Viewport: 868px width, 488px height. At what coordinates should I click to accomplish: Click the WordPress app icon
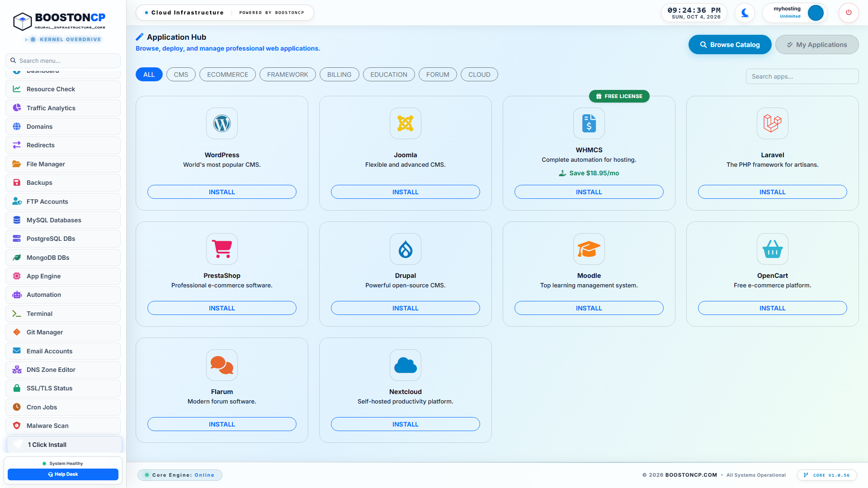[222, 123]
